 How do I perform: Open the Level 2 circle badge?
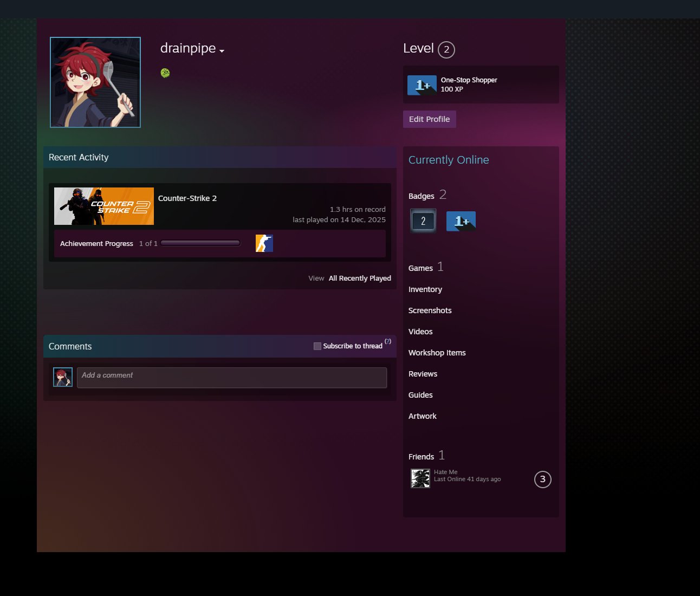(446, 50)
